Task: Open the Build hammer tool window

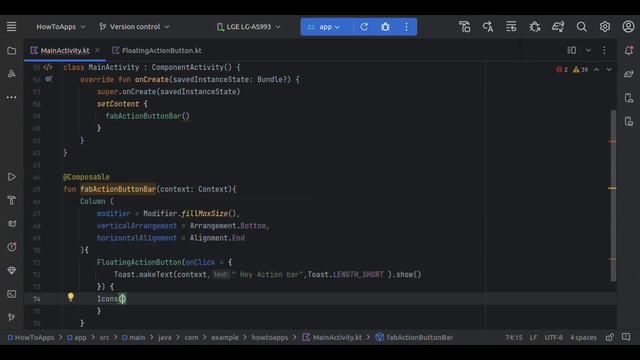Action: [x=11, y=200]
